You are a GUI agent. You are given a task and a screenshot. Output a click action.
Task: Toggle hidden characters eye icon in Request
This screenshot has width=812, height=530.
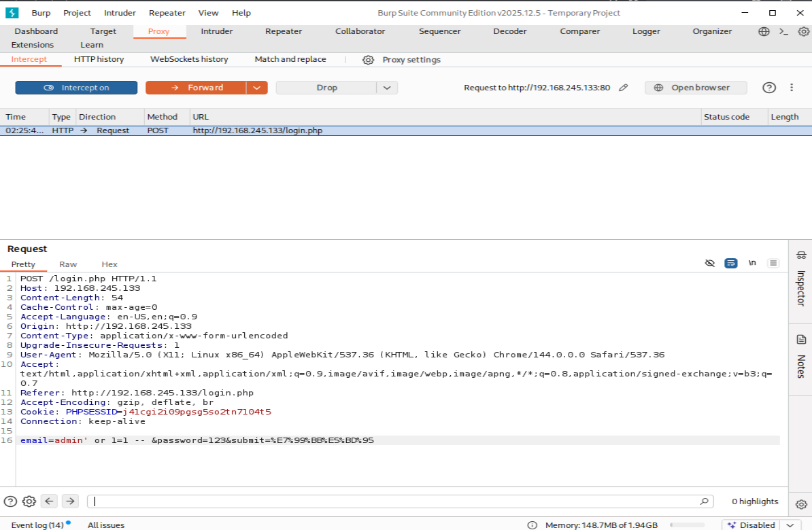(710, 264)
